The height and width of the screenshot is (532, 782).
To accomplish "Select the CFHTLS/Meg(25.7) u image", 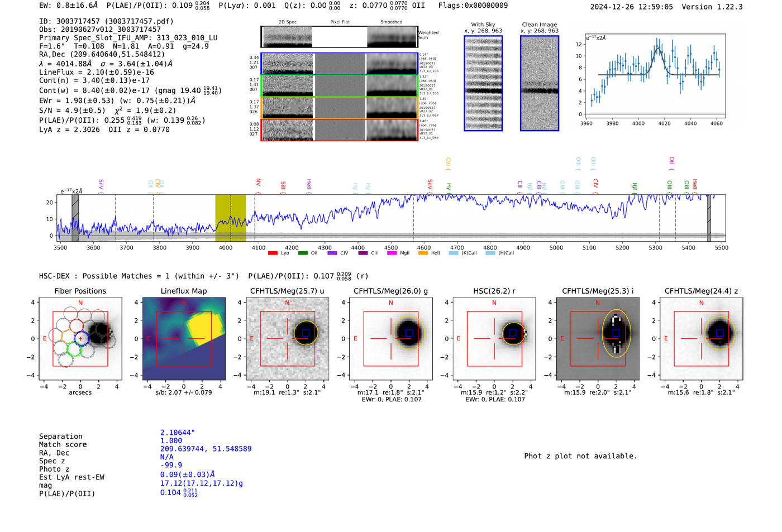I will [x=287, y=339].
